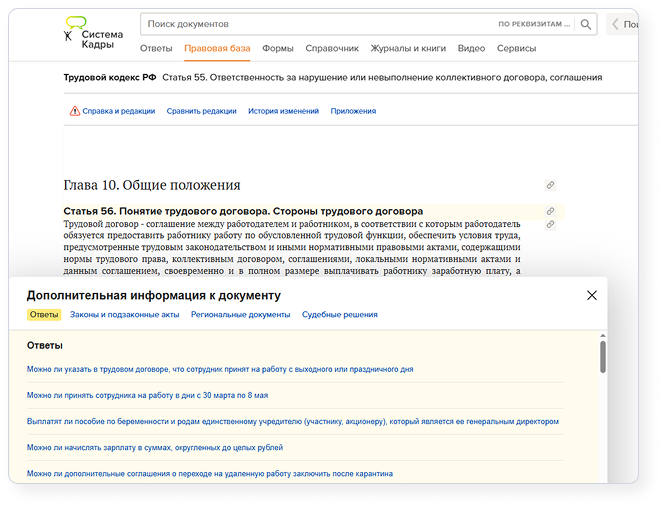
Task: Open the Сервисы section
Action: 516,48
